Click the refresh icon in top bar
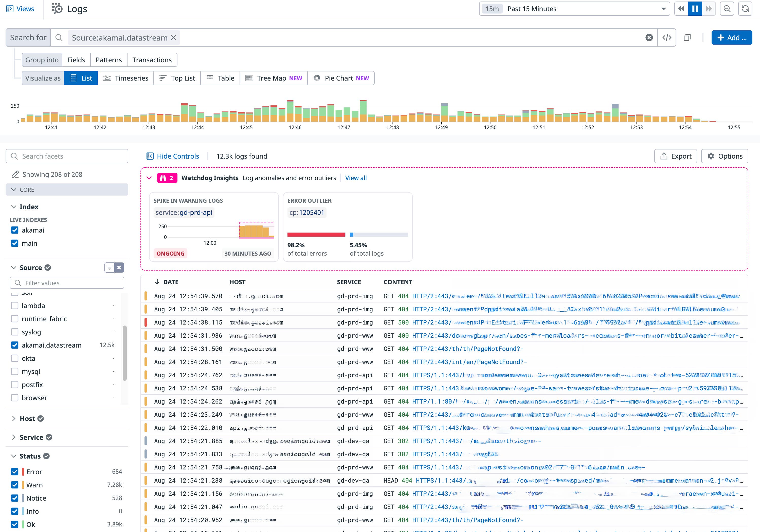The image size is (760, 532). (x=745, y=9)
